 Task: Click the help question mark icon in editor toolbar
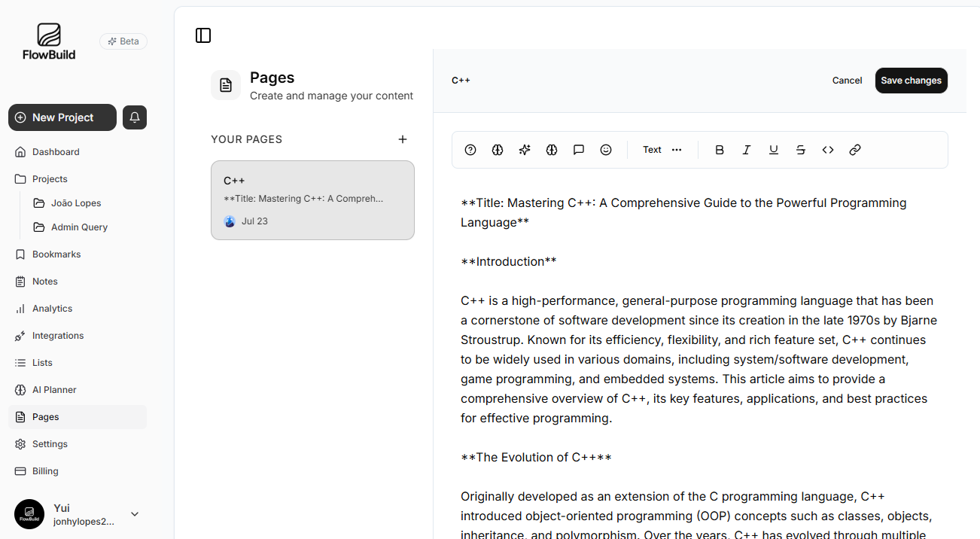tap(470, 150)
